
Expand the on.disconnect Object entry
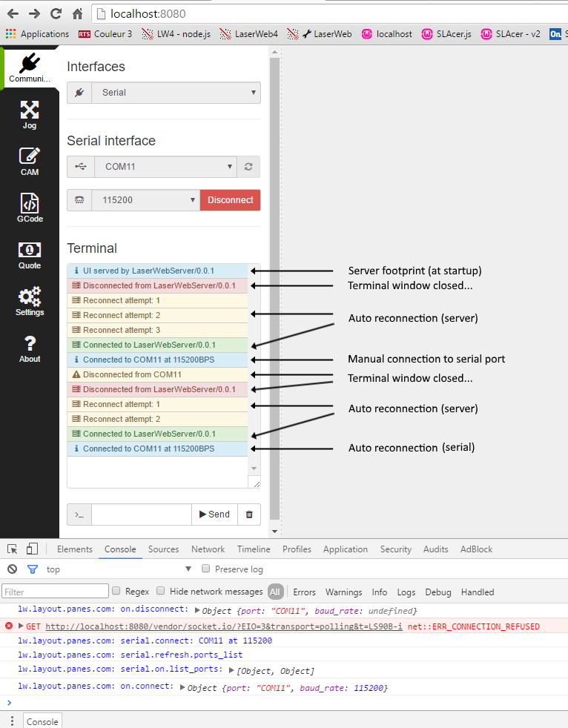click(197, 610)
